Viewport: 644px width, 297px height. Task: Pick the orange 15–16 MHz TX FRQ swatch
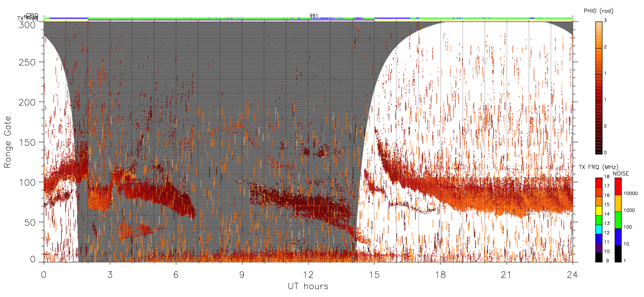pyautogui.click(x=599, y=201)
